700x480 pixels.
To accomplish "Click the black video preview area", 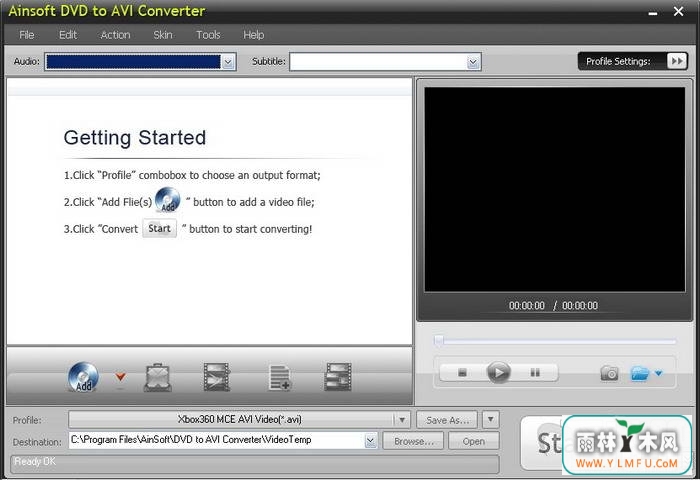I will tap(554, 189).
